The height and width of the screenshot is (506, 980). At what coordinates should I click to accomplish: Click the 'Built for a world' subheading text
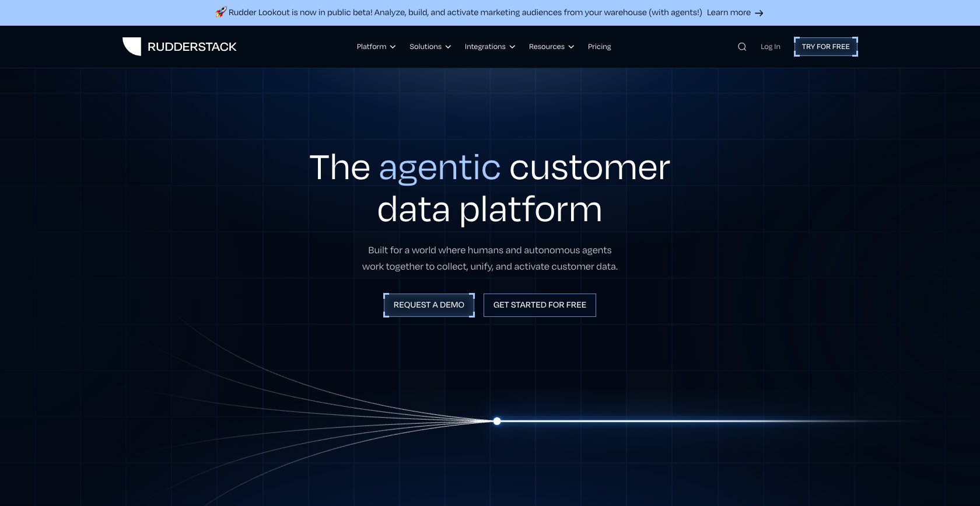pyautogui.click(x=490, y=258)
